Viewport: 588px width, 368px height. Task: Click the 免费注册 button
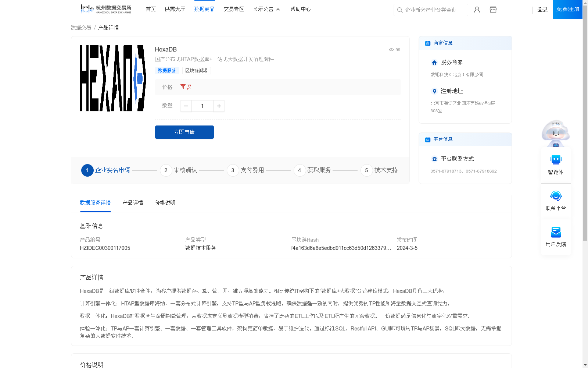pyautogui.click(x=568, y=10)
